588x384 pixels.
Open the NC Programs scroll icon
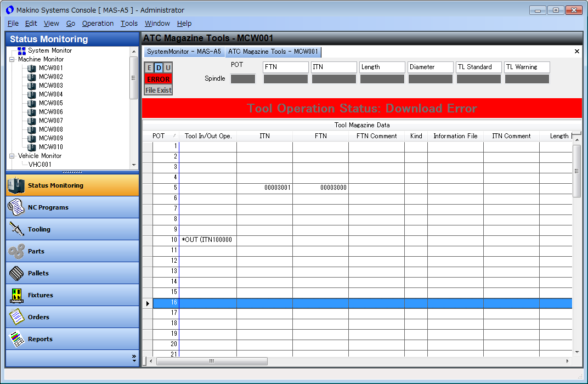click(x=16, y=207)
